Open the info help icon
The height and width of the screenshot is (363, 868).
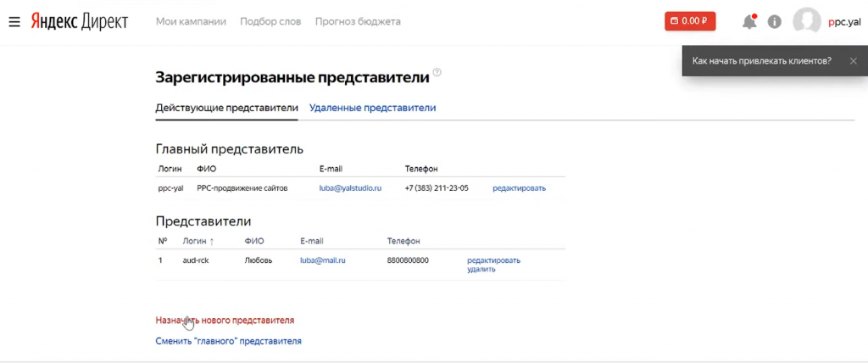pyautogui.click(x=774, y=22)
